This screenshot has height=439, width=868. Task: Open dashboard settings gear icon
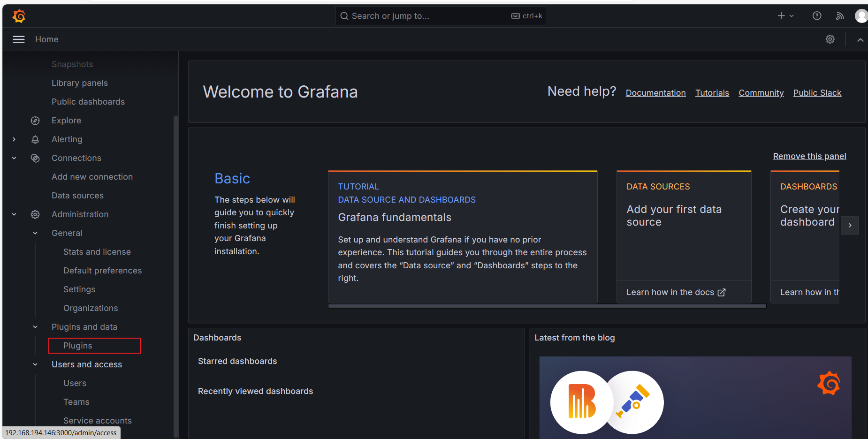tap(830, 39)
